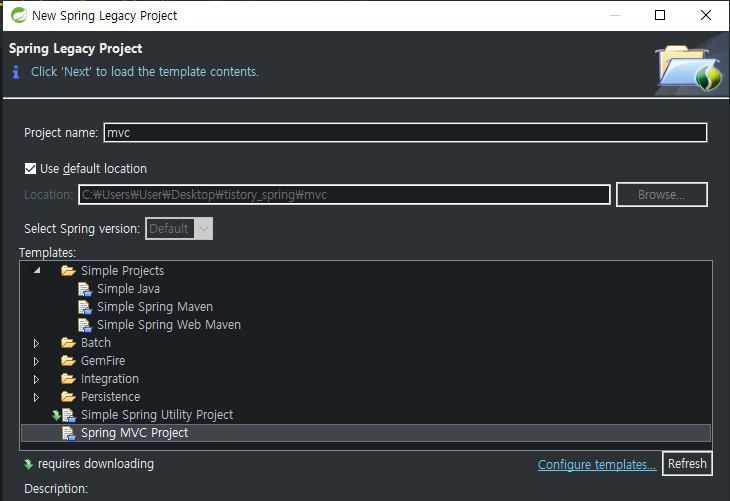Click the 'Persistence' folder label
Viewport: 730px width, 501px height.
point(110,397)
